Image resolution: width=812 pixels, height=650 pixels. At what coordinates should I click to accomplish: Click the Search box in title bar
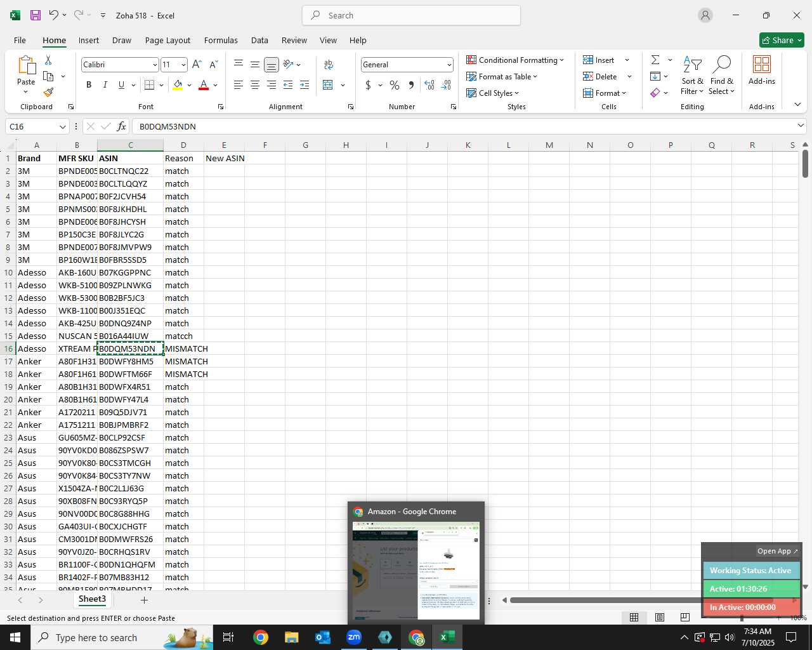(411, 15)
